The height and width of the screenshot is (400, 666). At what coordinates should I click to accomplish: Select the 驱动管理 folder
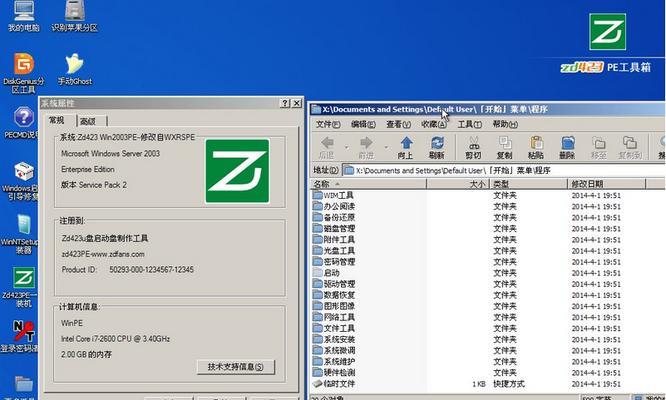(333, 284)
